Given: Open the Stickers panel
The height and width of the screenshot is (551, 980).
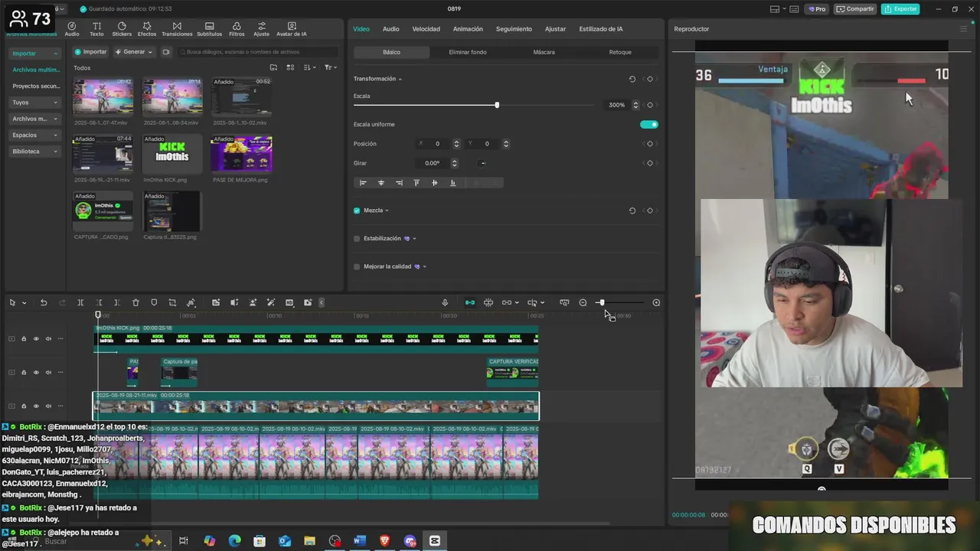Looking at the screenshot, I should pos(122,29).
